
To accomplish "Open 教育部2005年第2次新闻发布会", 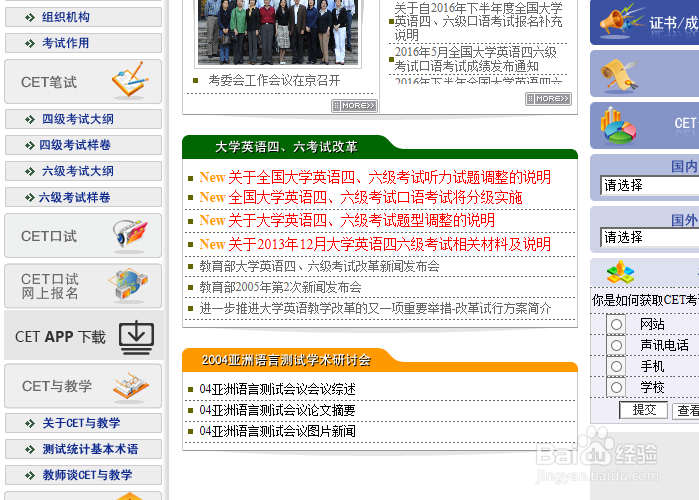I will [280, 287].
